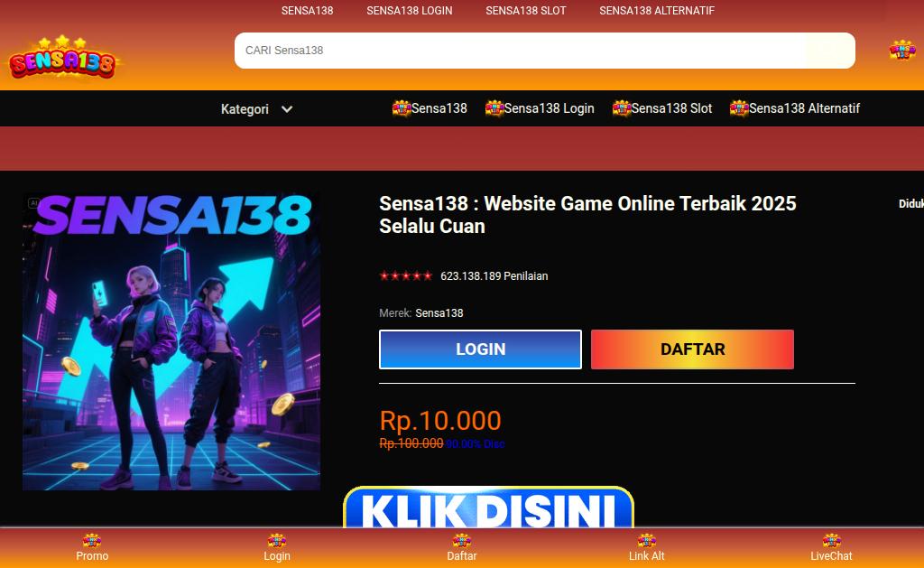This screenshot has height=568, width=924.
Task: Tap the Promo icon in bottom bar
Action: coord(92,540)
